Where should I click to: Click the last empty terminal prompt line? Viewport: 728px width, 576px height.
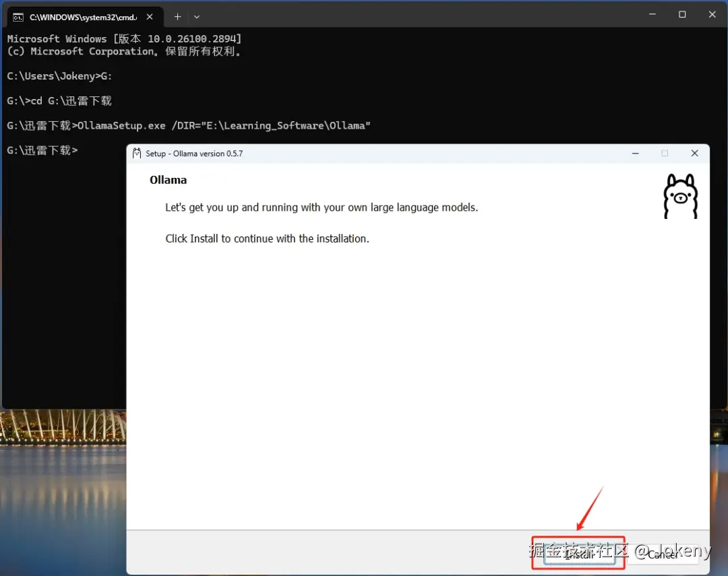click(42, 150)
